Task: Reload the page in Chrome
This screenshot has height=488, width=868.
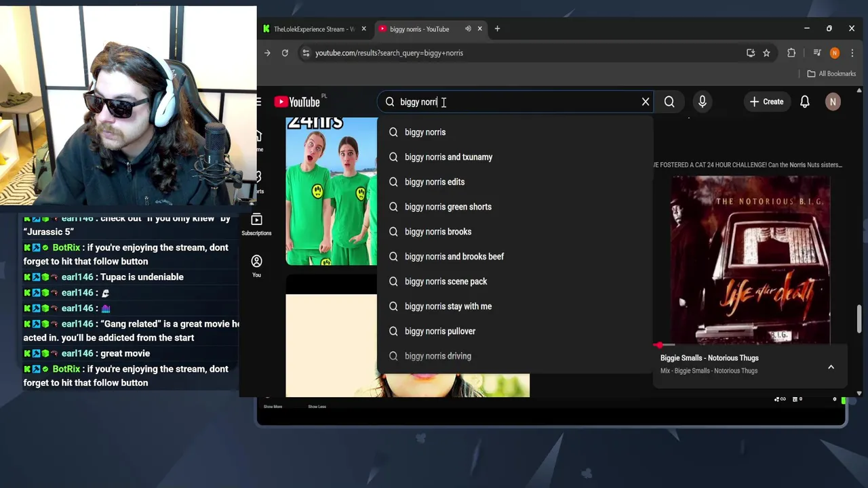Action: (285, 53)
